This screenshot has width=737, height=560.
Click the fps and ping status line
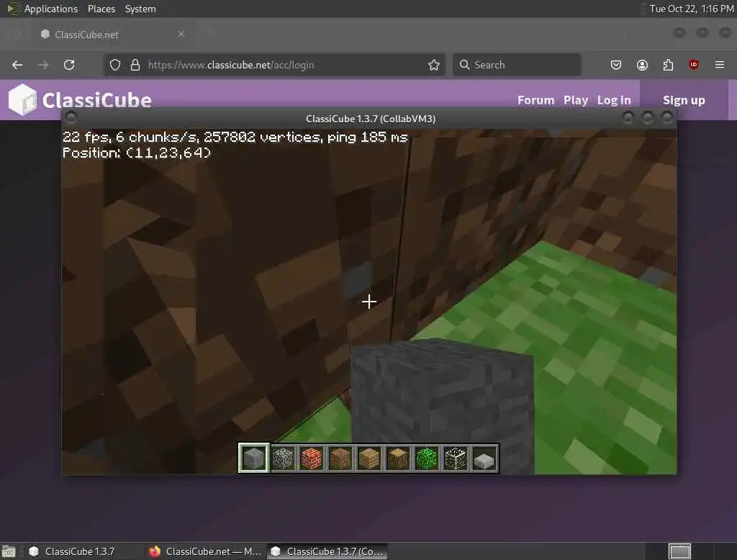[x=235, y=137]
